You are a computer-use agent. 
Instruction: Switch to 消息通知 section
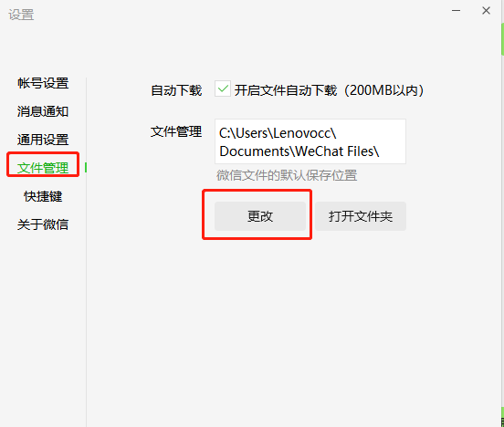43,111
